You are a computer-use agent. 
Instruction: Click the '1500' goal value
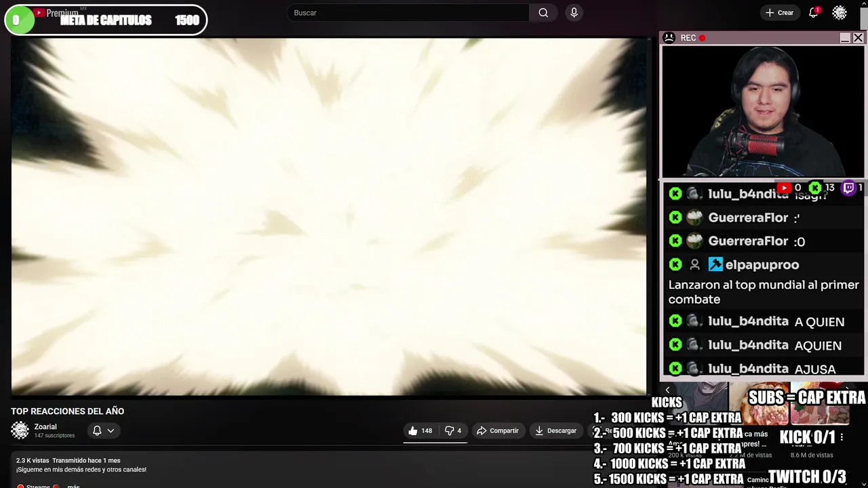(187, 20)
